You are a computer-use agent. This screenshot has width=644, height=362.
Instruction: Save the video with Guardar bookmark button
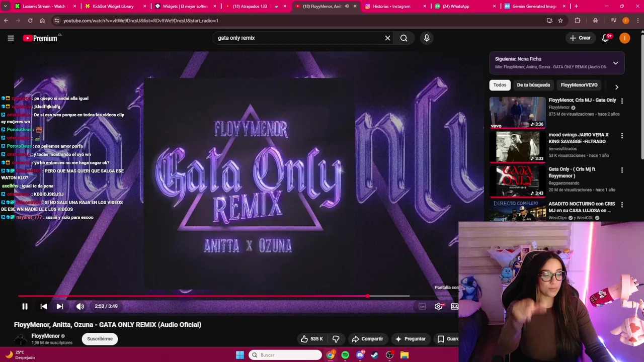click(x=447, y=339)
